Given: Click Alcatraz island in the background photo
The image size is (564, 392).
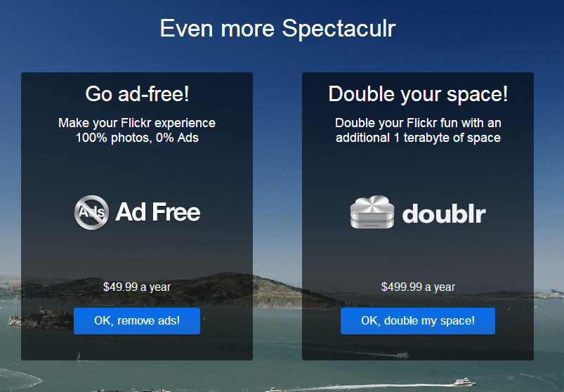Looking at the screenshot, I should 34,320.
